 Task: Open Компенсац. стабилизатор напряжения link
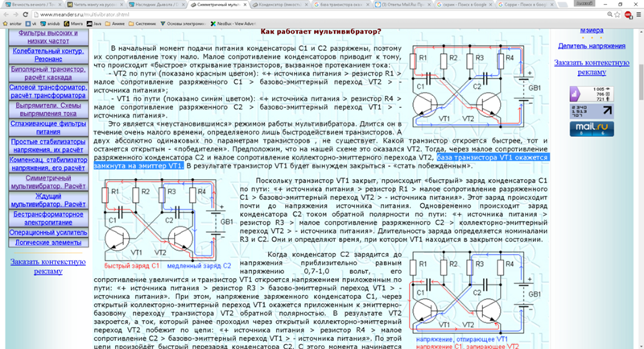pyautogui.click(x=48, y=164)
